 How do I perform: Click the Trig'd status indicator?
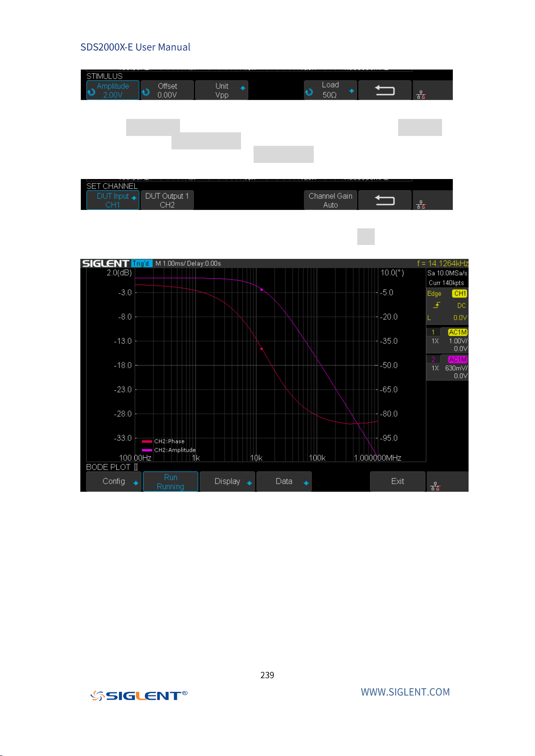tap(141, 263)
